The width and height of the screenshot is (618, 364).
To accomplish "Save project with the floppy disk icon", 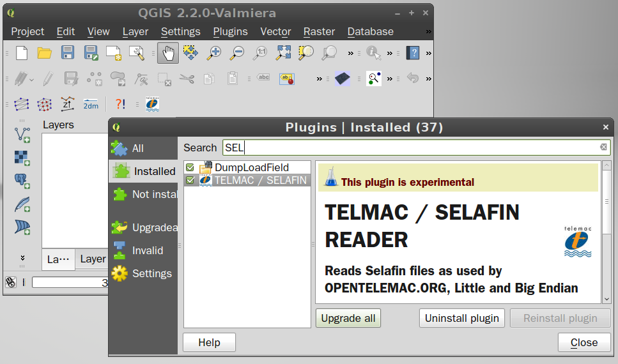I will (68, 53).
